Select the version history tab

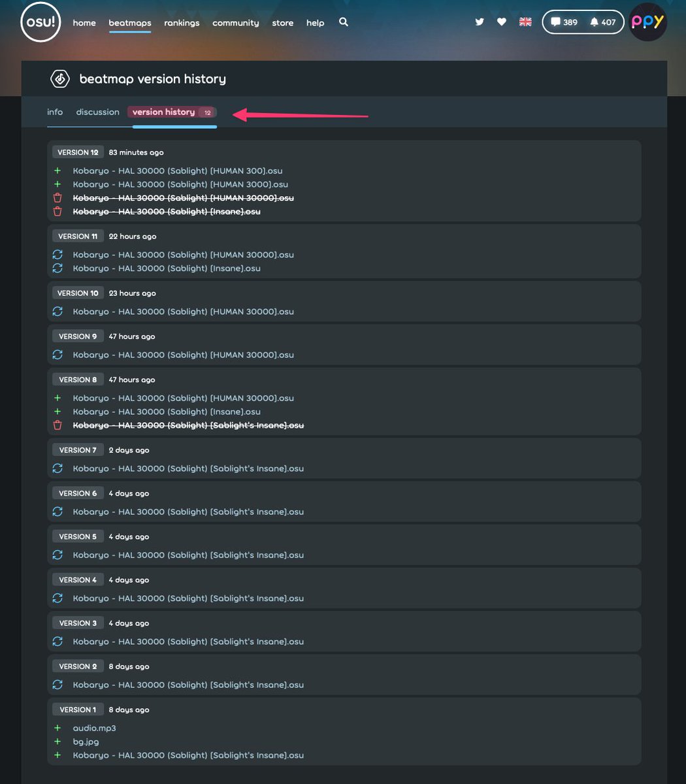172,112
